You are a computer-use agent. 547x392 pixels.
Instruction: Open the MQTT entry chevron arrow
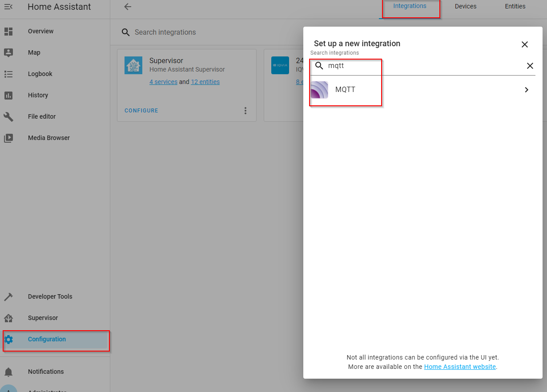click(x=527, y=90)
